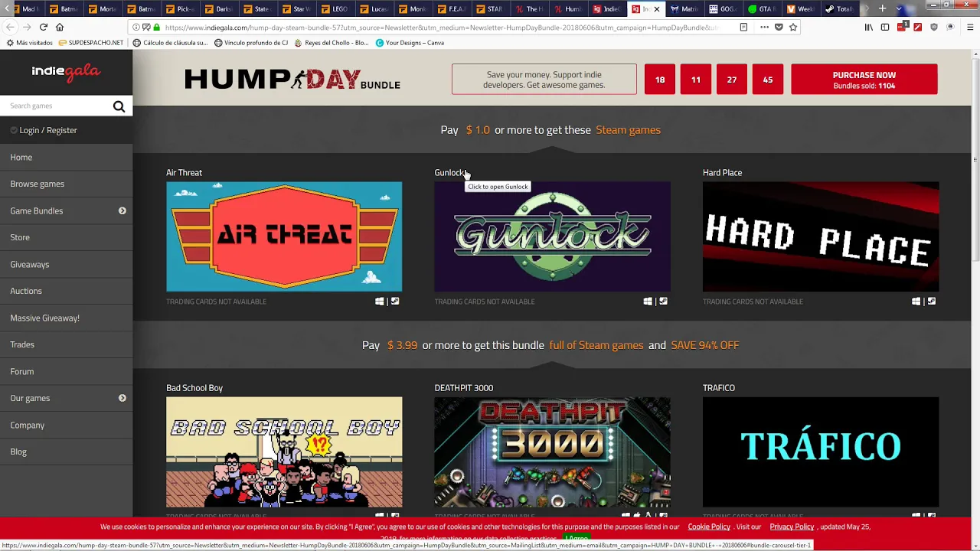Click the forward navigation arrow
The height and width of the screenshot is (551, 980).
click(27, 27)
